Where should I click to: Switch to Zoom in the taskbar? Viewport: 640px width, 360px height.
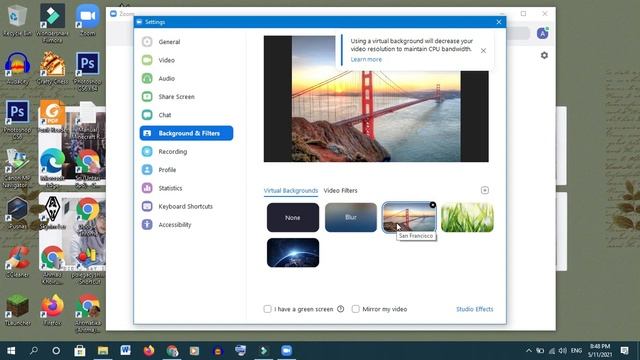(x=287, y=351)
